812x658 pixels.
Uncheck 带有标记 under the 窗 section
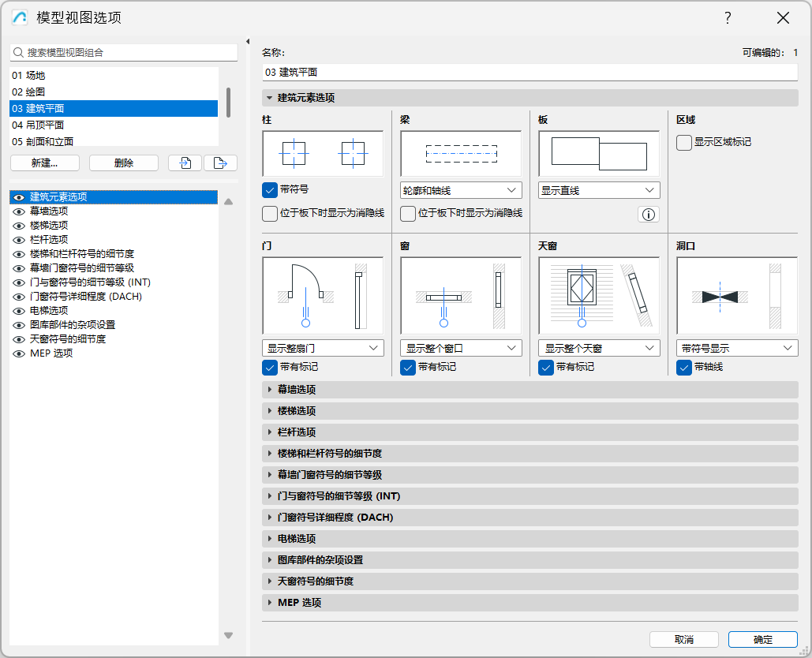click(x=407, y=367)
